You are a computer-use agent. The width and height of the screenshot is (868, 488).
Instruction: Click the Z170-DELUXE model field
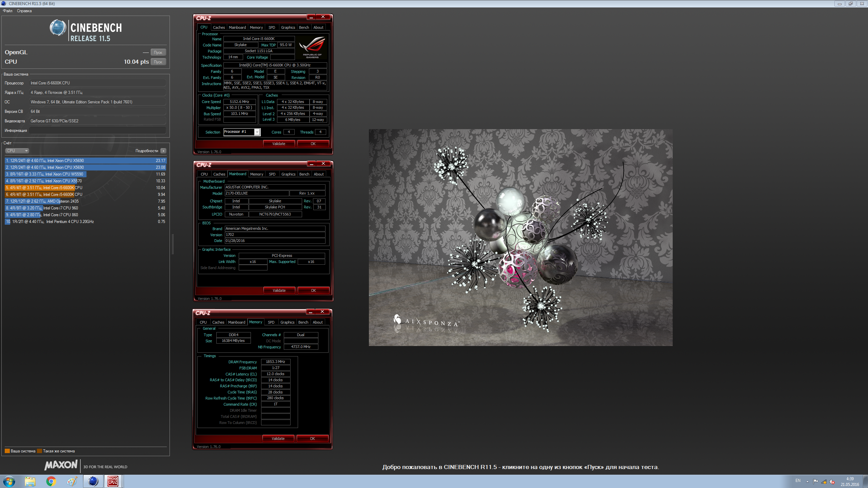click(257, 194)
